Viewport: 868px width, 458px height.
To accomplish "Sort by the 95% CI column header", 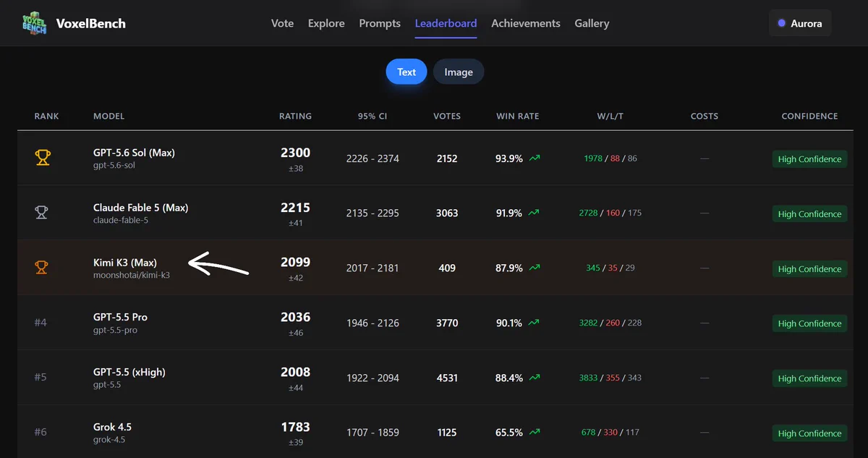I will pos(373,116).
